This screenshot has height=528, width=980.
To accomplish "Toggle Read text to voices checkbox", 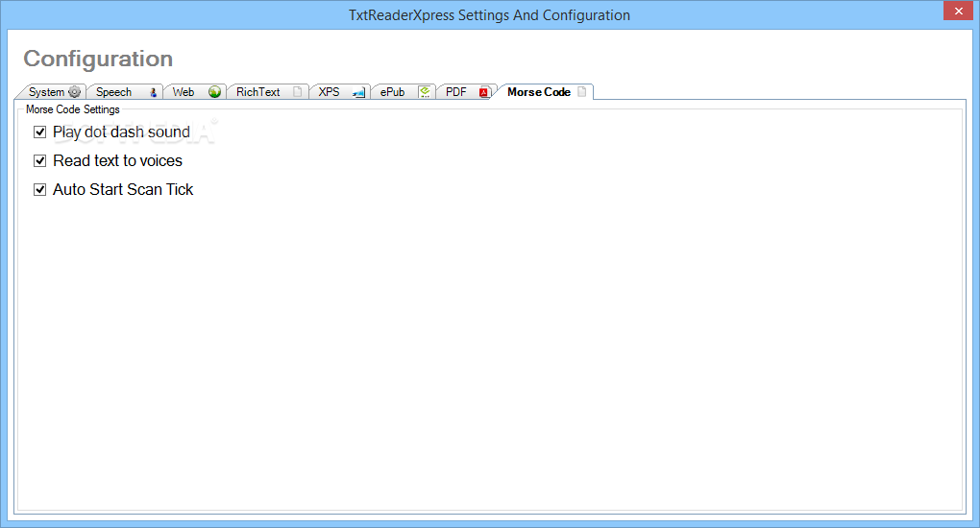I will [x=40, y=160].
